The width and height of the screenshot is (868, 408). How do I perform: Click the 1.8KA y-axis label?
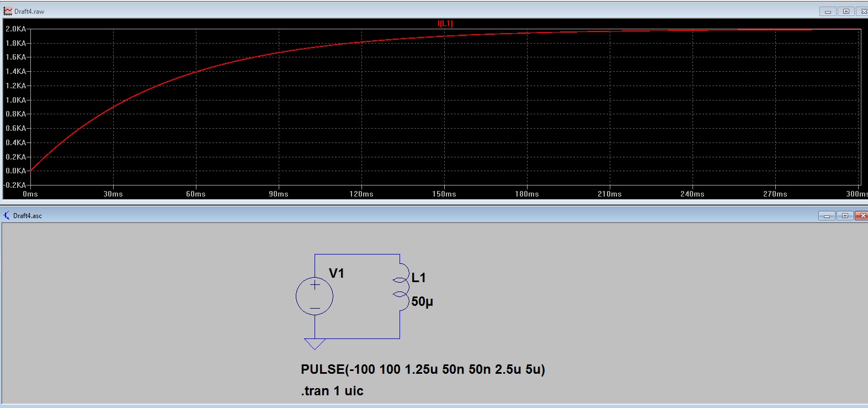(15, 43)
